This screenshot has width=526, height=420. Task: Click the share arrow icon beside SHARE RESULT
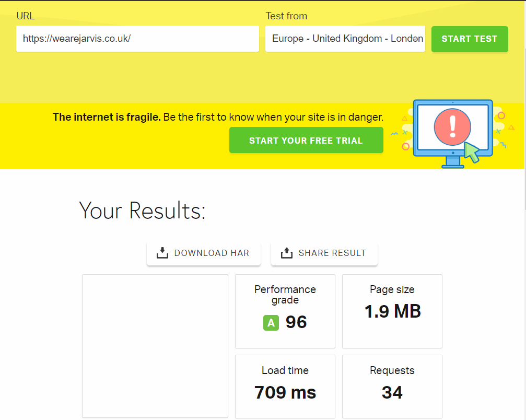(x=286, y=252)
